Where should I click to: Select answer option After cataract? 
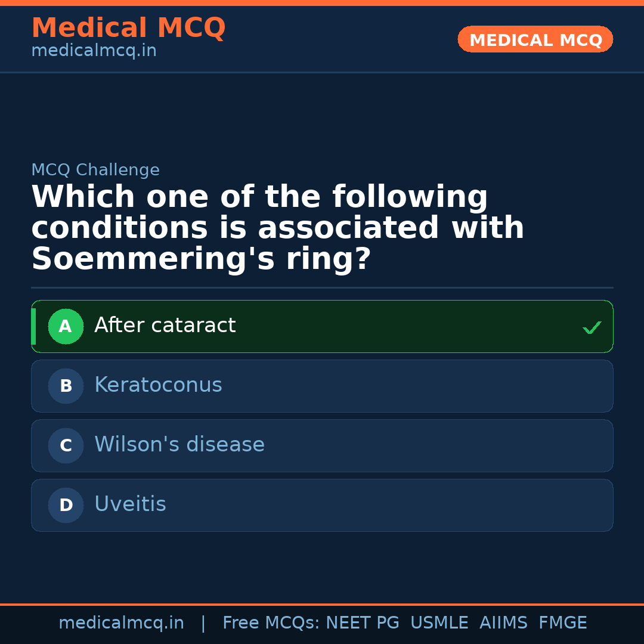coord(322,326)
